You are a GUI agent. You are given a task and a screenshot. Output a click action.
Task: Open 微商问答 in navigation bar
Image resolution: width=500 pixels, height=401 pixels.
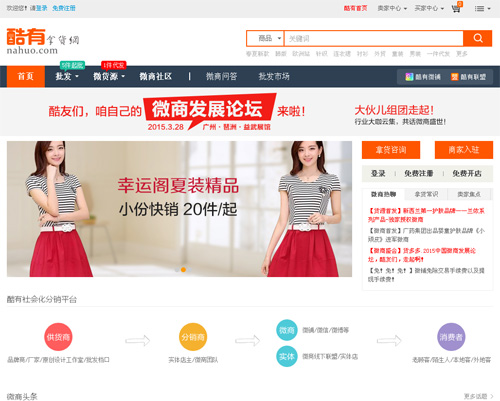221,76
